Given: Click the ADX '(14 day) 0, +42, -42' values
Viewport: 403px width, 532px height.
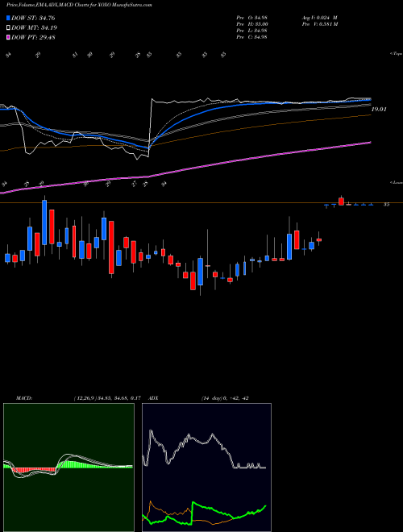Looking at the screenshot, I should 225,398.
